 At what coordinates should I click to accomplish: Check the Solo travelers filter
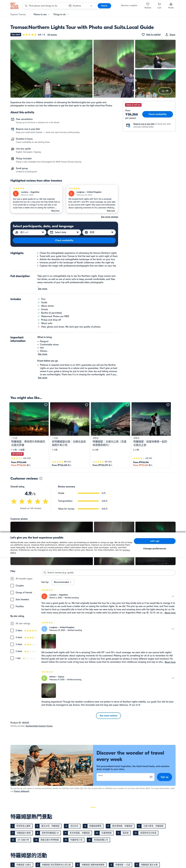pyautogui.click(x=12, y=599)
